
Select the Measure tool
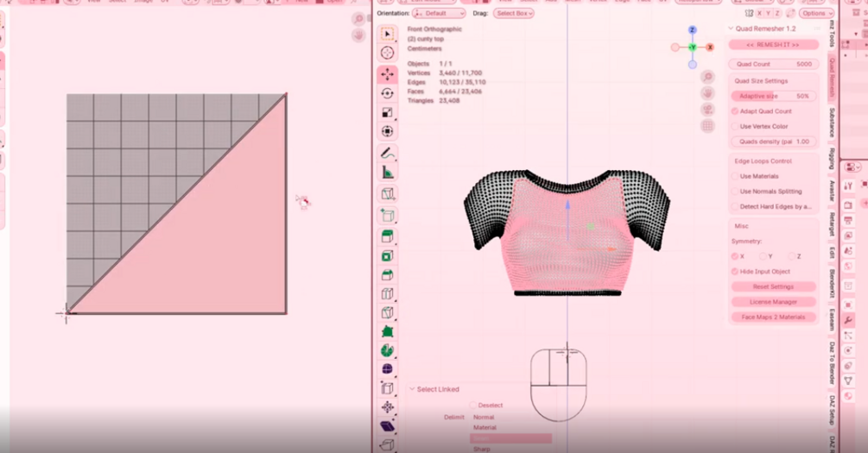pos(388,173)
